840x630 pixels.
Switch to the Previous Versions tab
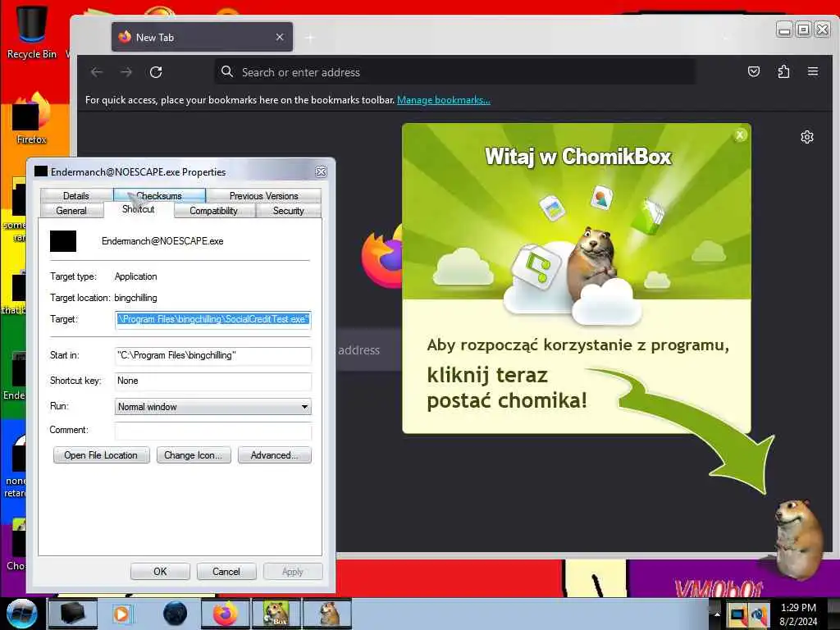tap(263, 195)
